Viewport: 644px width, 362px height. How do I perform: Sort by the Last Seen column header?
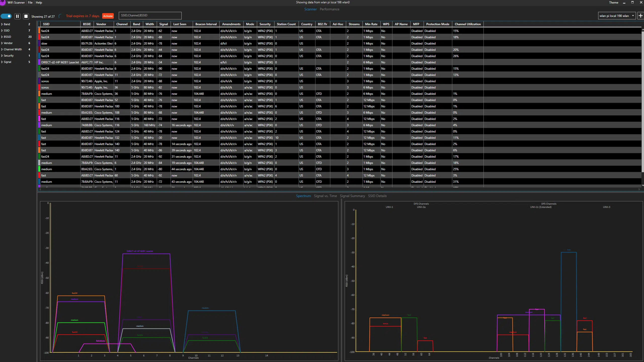(182, 24)
